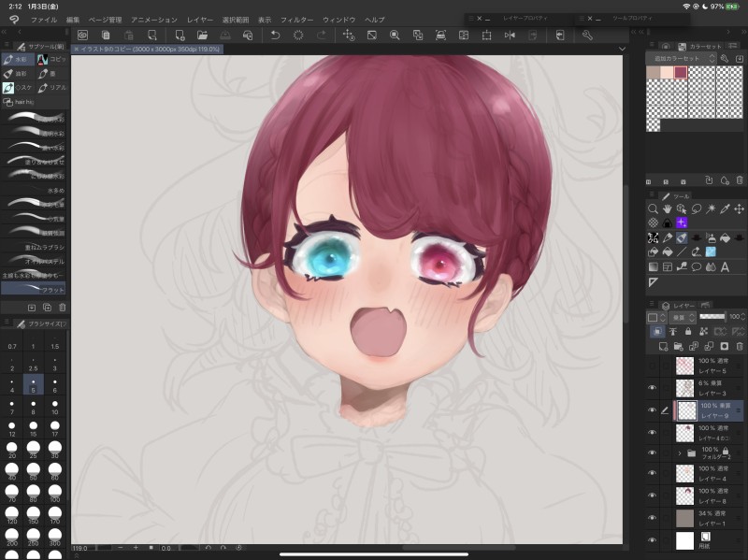
Task: Select the move layer four-arrow tool
Action: click(x=739, y=208)
